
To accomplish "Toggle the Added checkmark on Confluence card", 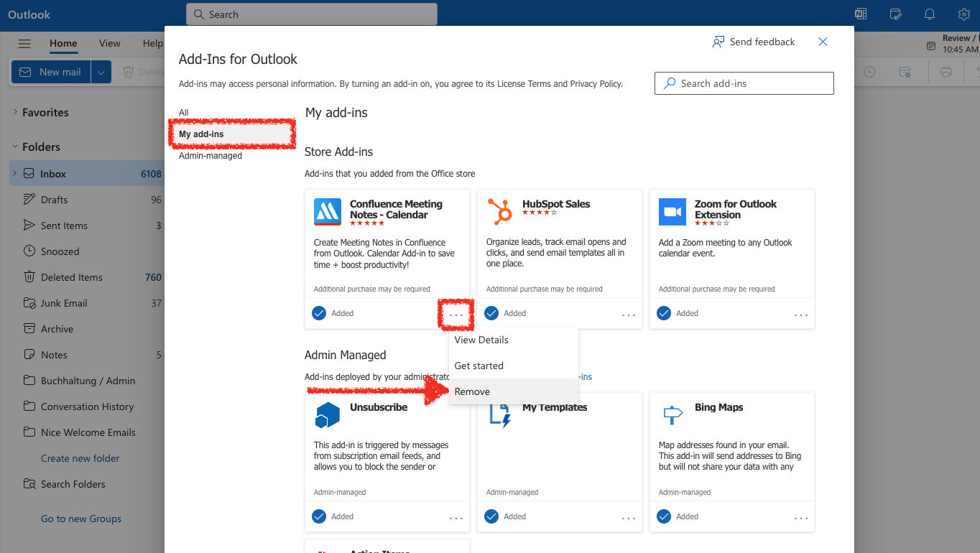I will point(319,313).
